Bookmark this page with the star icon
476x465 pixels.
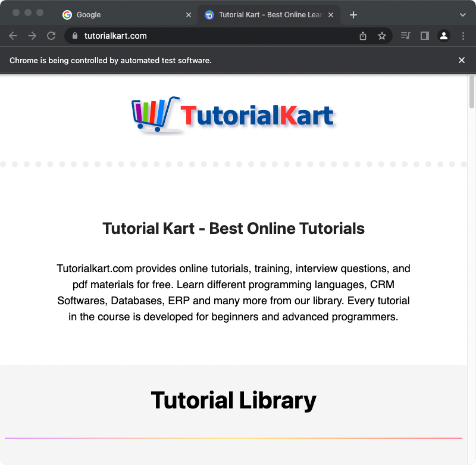pos(382,36)
